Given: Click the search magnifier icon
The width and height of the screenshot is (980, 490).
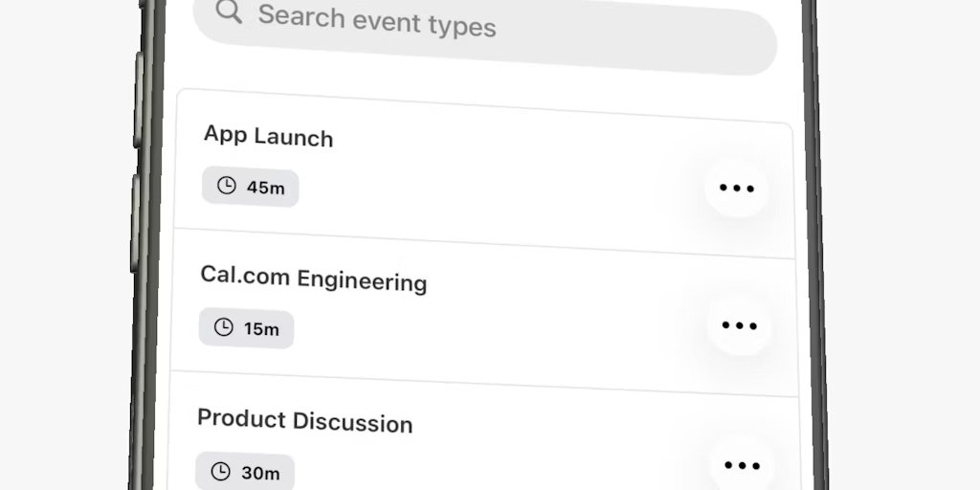Looking at the screenshot, I should [229, 12].
